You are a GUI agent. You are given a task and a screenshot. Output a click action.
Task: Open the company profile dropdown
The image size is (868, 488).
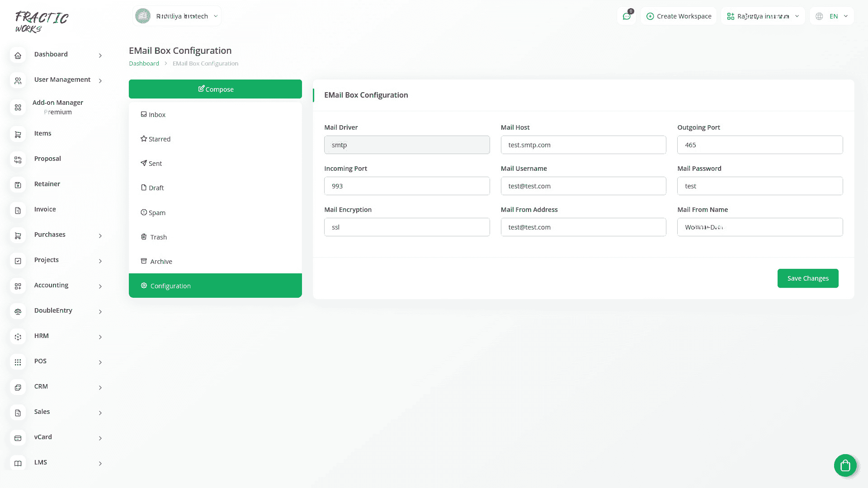pyautogui.click(x=177, y=16)
